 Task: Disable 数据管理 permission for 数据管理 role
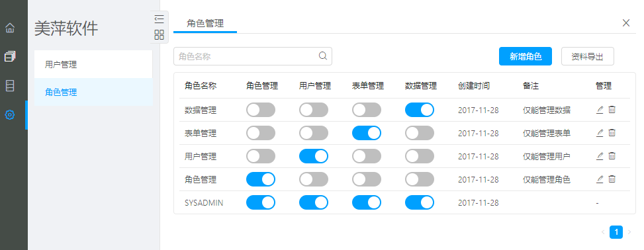click(x=420, y=110)
